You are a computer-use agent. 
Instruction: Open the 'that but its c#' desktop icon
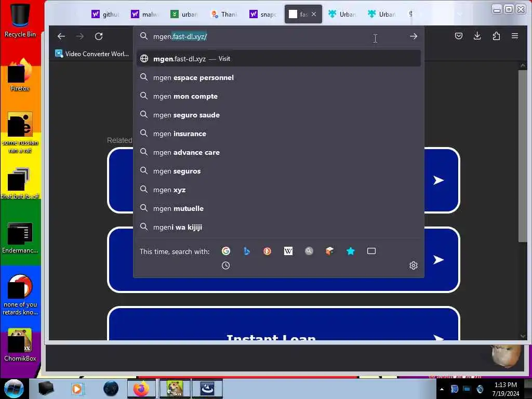(20, 183)
